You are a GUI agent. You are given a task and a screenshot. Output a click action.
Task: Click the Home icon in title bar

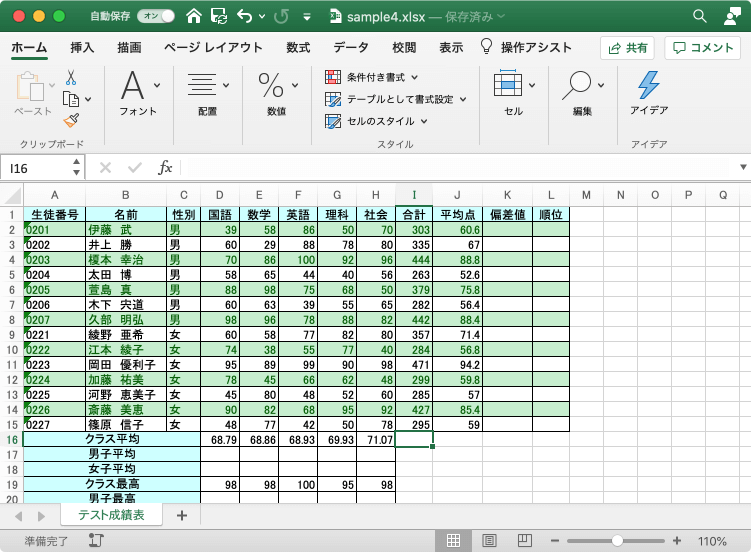click(x=194, y=16)
